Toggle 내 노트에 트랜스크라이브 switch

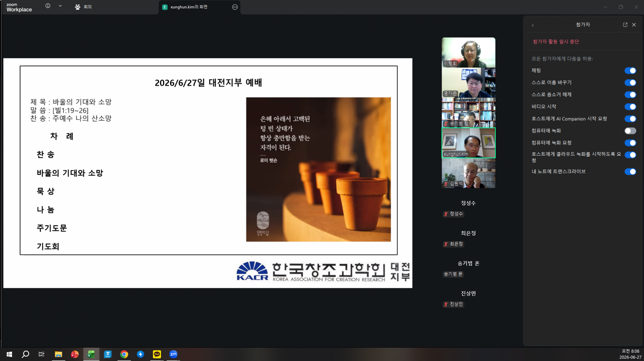point(630,172)
